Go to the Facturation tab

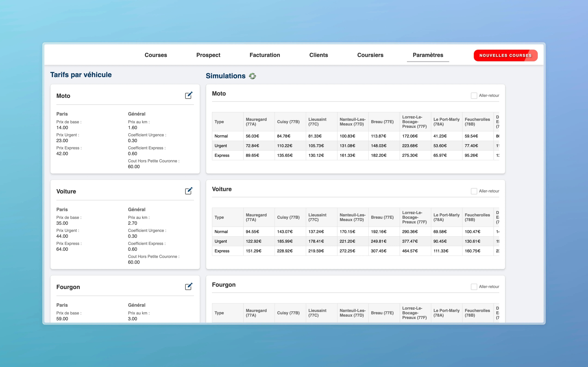pos(265,55)
